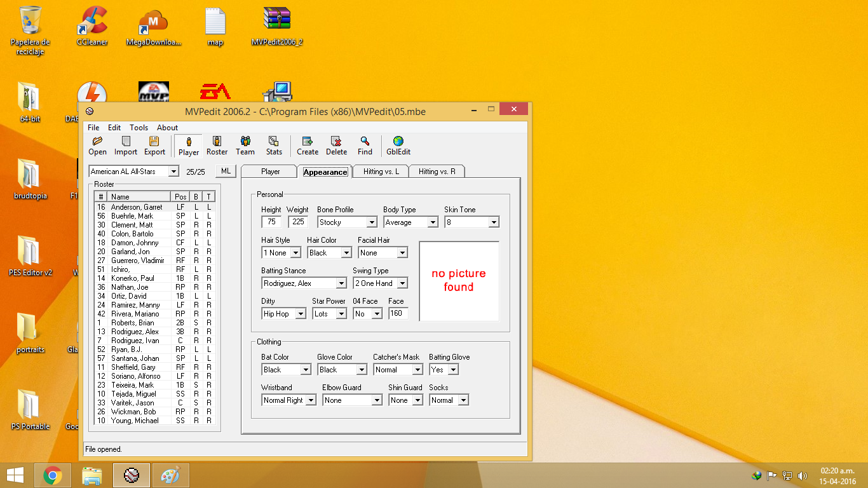Open the brudtopia desktop folder
The width and height of the screenshot is (868, 488).
[x=30, y=179]
